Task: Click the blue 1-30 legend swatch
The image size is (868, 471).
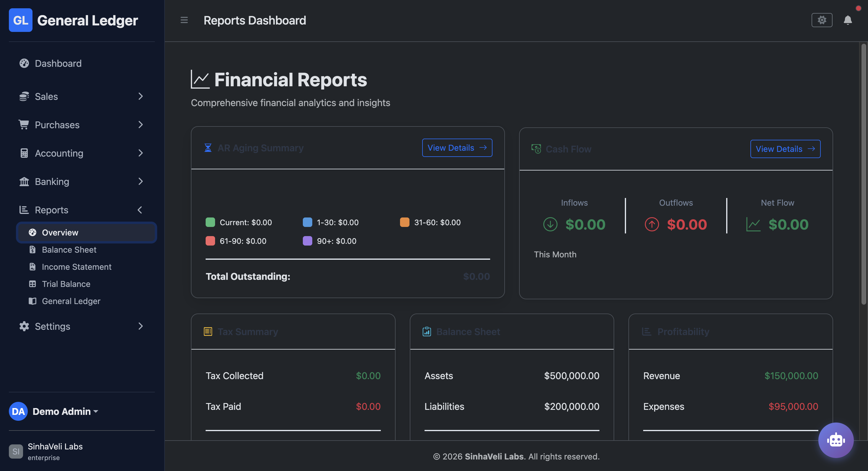Action: 307,222
